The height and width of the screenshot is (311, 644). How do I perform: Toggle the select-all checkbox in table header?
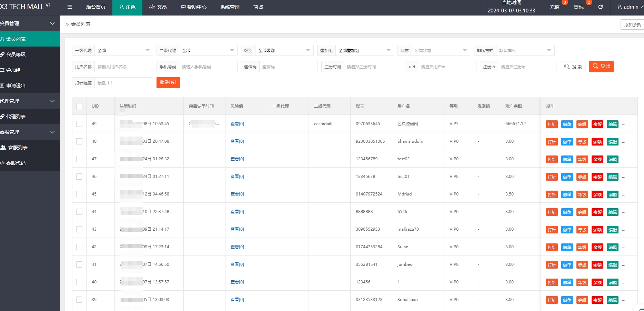click(79, 106)
